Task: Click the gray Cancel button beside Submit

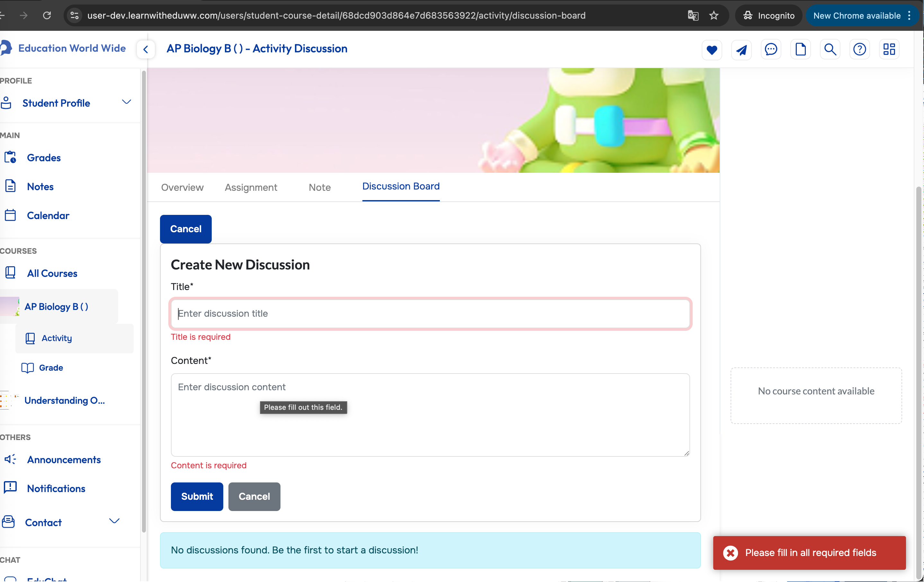Action: click(x=254, y=497)
